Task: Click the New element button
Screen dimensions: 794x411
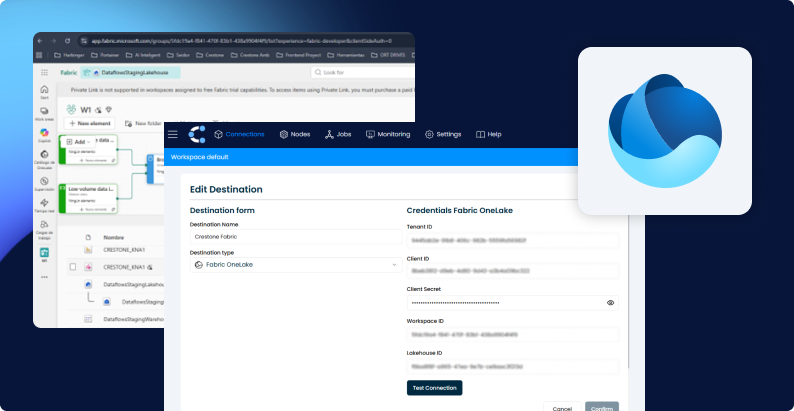Action: (x=90, y=123)
